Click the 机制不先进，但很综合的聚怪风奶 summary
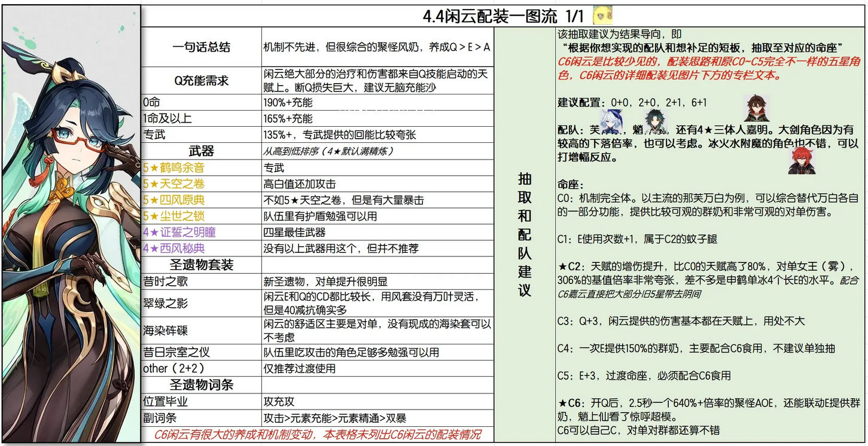Screen dimensions: 868x446 pyautogui.click(x=377, y=47)
